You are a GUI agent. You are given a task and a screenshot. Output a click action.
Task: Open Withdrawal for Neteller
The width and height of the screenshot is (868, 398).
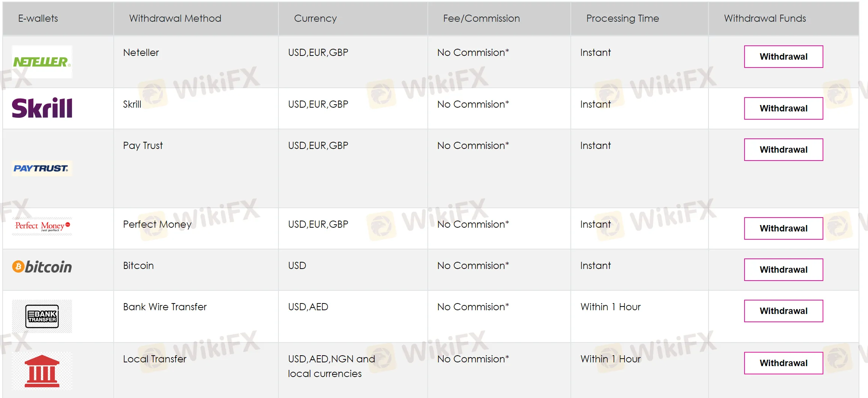[x=784, y=57]
